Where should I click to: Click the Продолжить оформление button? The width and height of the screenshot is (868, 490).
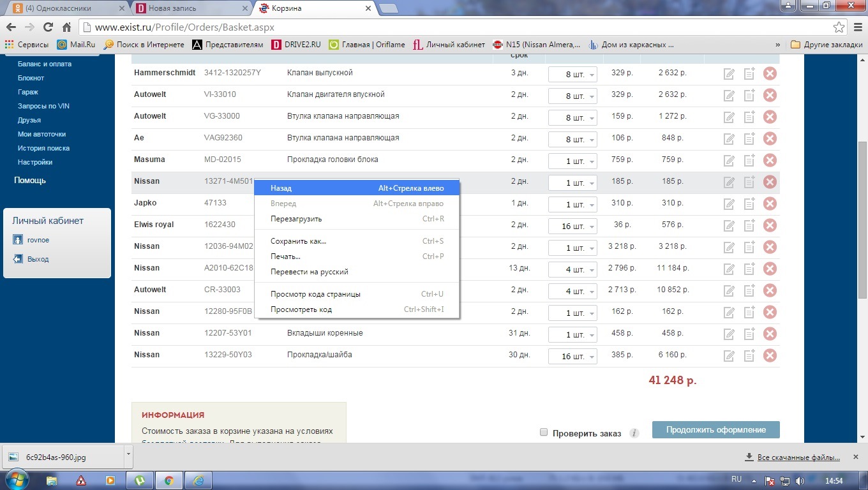pos(716,429)
